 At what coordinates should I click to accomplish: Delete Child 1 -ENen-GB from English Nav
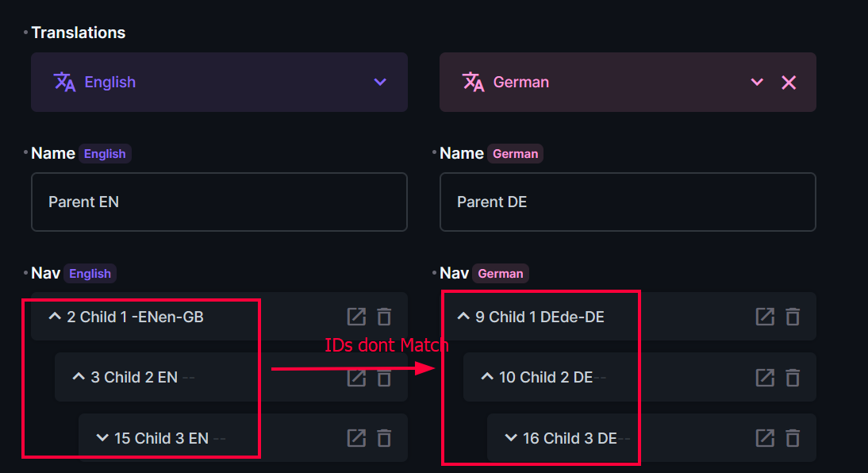(x=384, y=316)
